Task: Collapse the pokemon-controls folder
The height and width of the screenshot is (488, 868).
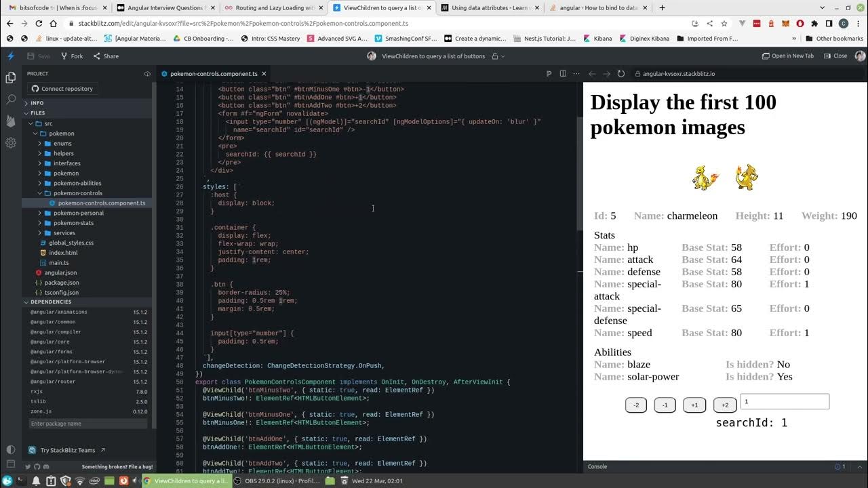Action: [78, 193]
